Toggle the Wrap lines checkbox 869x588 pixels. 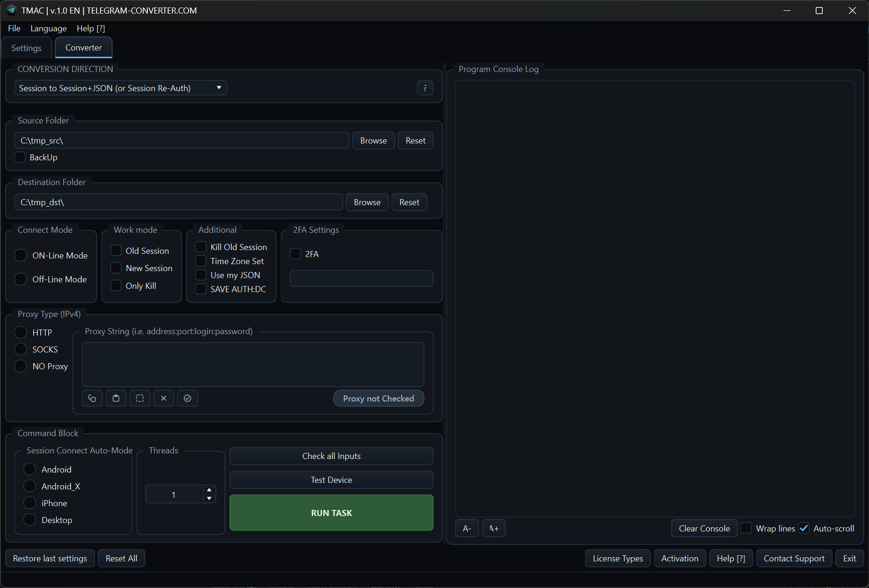point(747,528)
